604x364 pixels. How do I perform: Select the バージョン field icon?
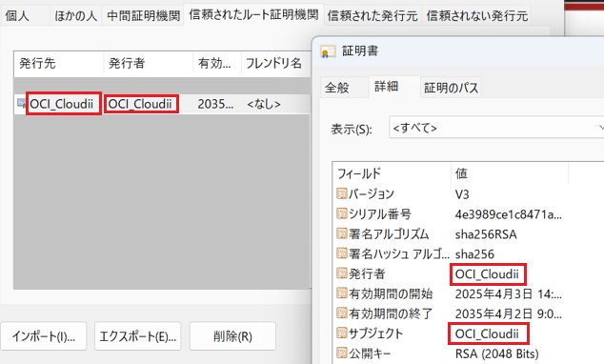click(342, 193)
